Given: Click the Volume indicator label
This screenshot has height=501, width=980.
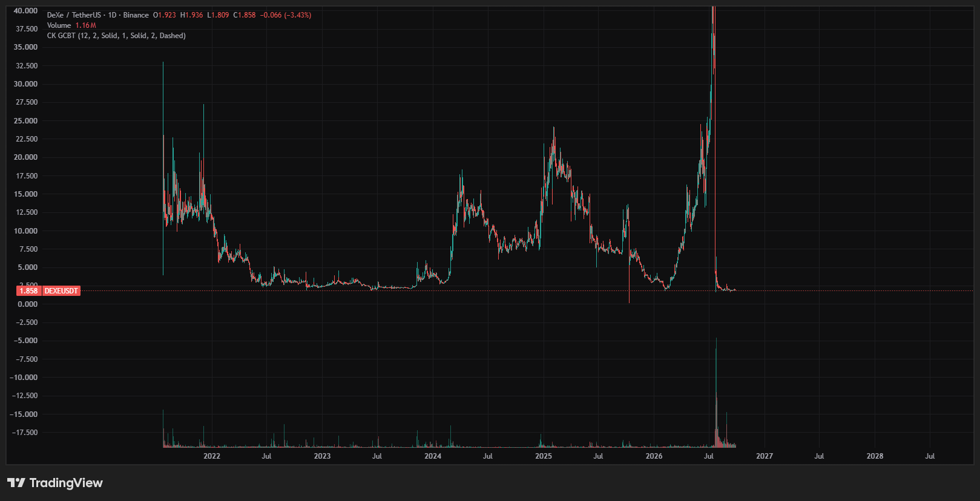Looking at the screenshot, I should (x=59, y=25).
